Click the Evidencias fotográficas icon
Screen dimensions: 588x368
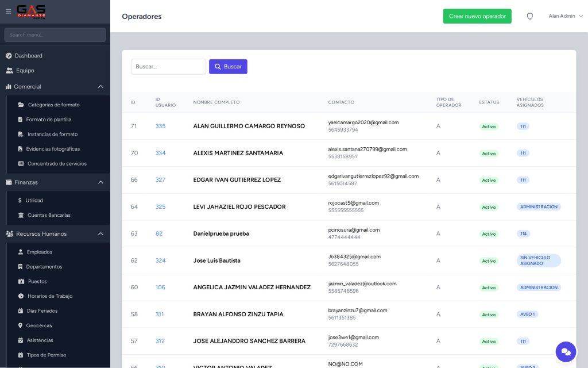click(x=20, y=149)
